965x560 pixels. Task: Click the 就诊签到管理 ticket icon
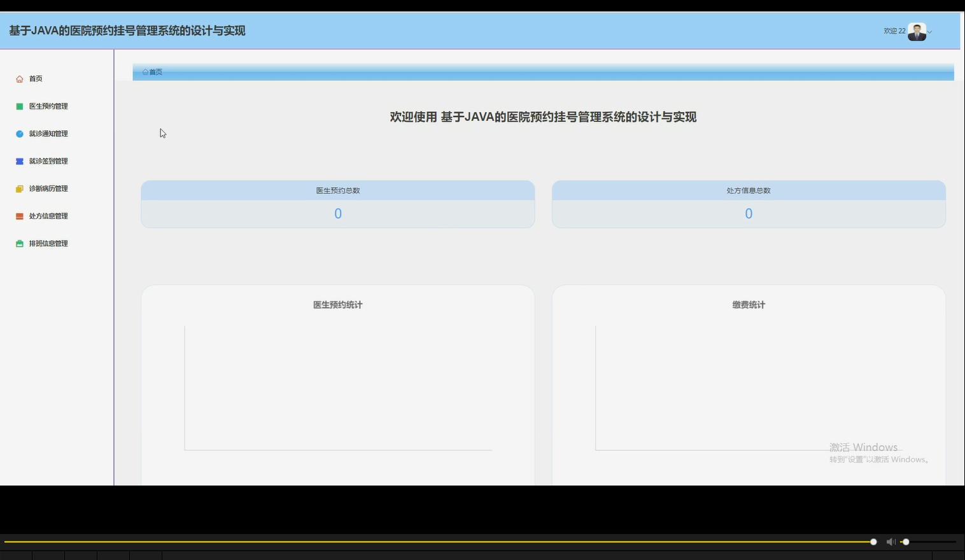(20, 161)
